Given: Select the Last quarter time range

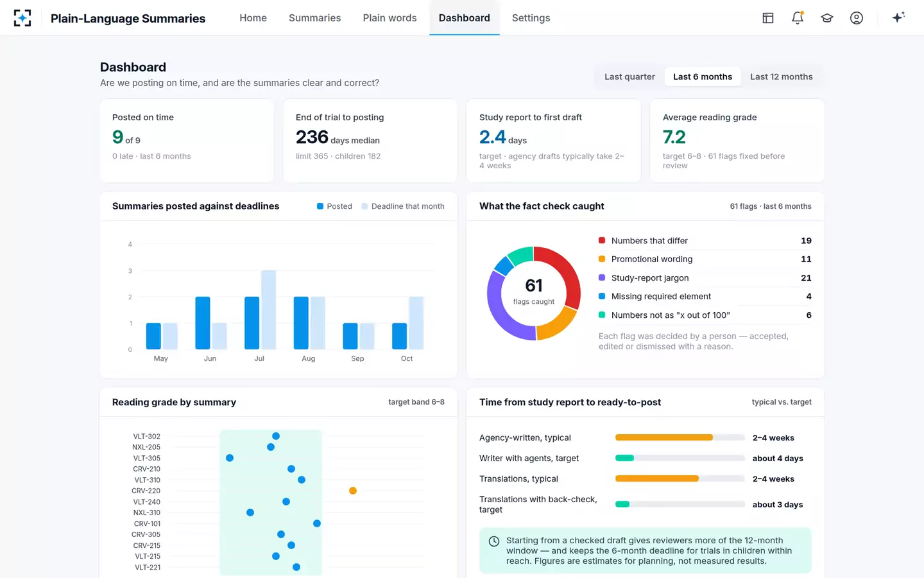Looking at the screenshot, I should coord(629,76).
